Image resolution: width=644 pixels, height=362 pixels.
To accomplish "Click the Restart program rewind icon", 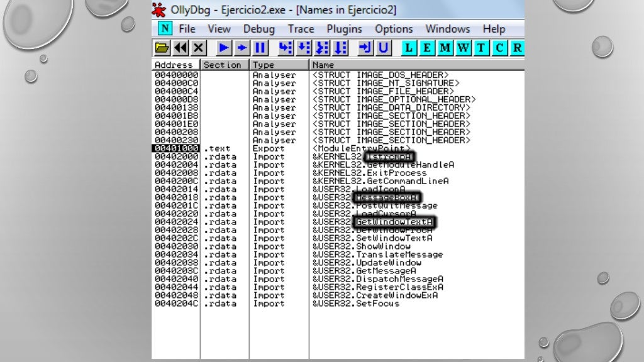I will 180,48.
